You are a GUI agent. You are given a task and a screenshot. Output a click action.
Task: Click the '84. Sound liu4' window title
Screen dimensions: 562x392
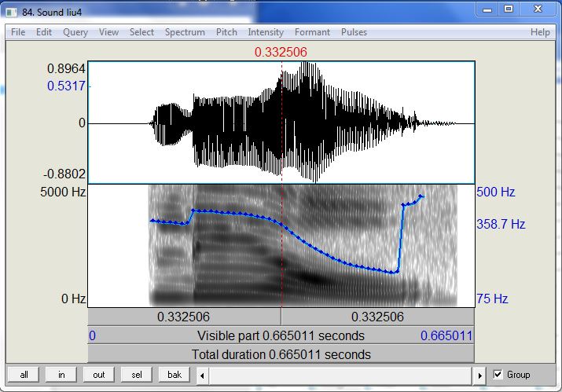(x=52, y=13)
